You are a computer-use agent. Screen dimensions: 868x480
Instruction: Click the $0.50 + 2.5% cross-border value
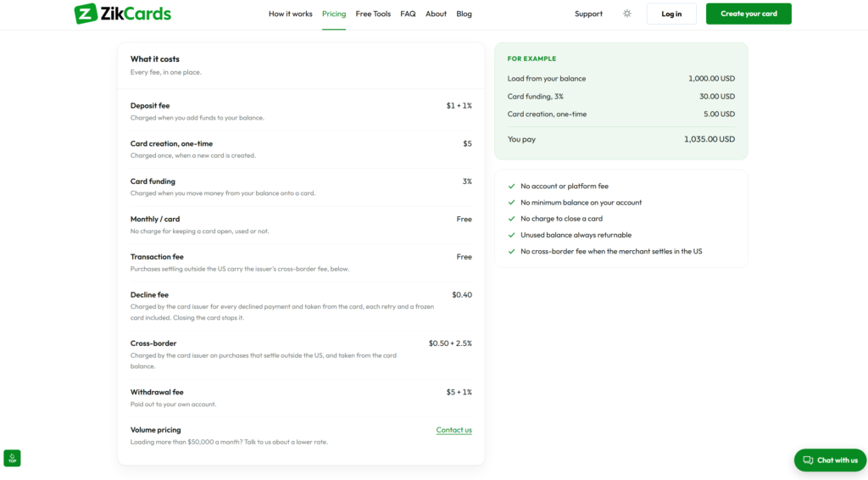[450, 343]
